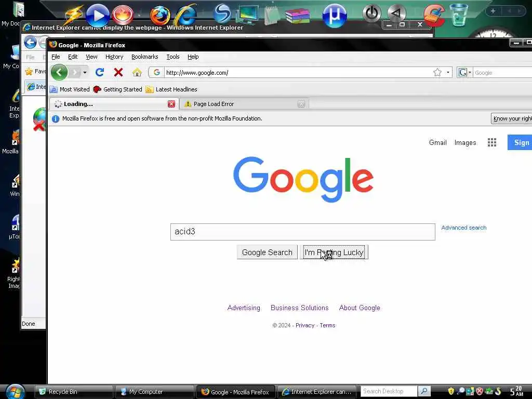Open Business Solutions footer link
Screen dimensions: 532x399
click(300, 308)
